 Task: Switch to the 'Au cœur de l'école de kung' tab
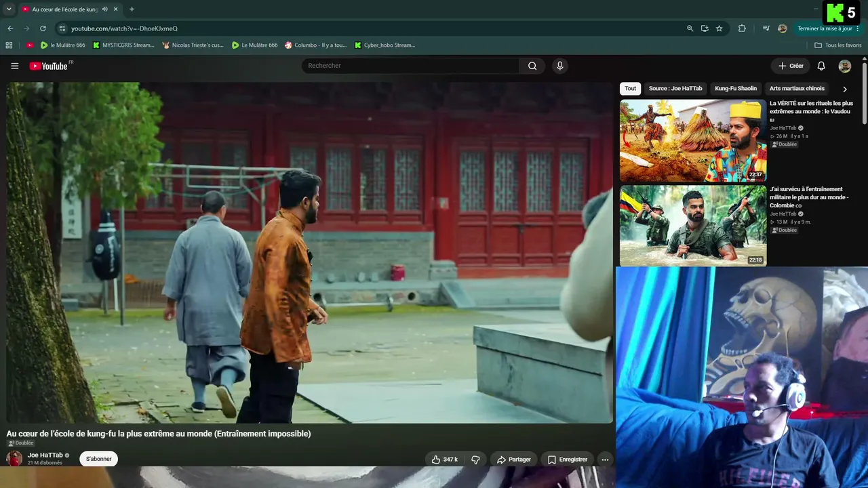[x=64, y=9]
